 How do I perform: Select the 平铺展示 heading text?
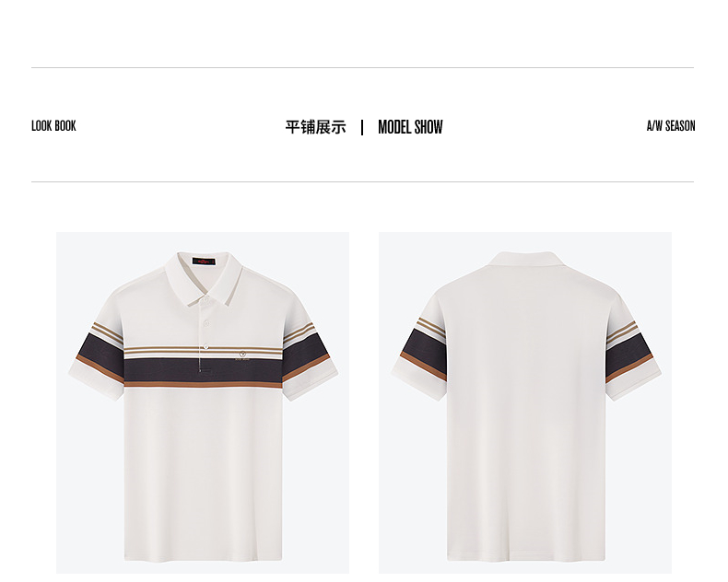(316, 127)
